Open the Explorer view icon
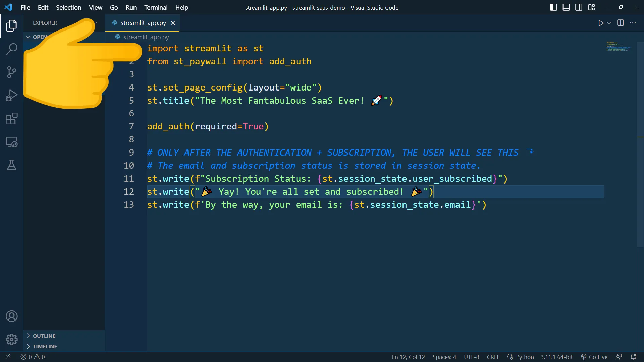Screen dimensions: 644x362 click(x=12, y=26)
